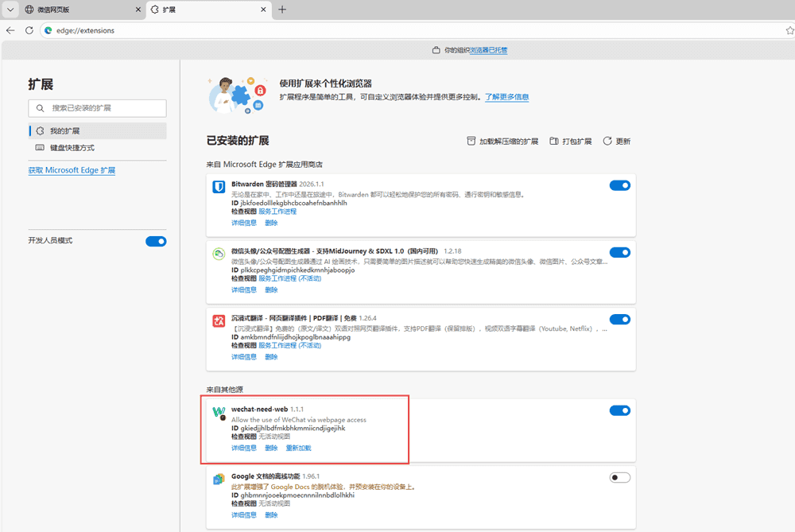Click the 搜索已安装的扩展 search field
This screenshot has width=795, height=532.
[97, 107]
